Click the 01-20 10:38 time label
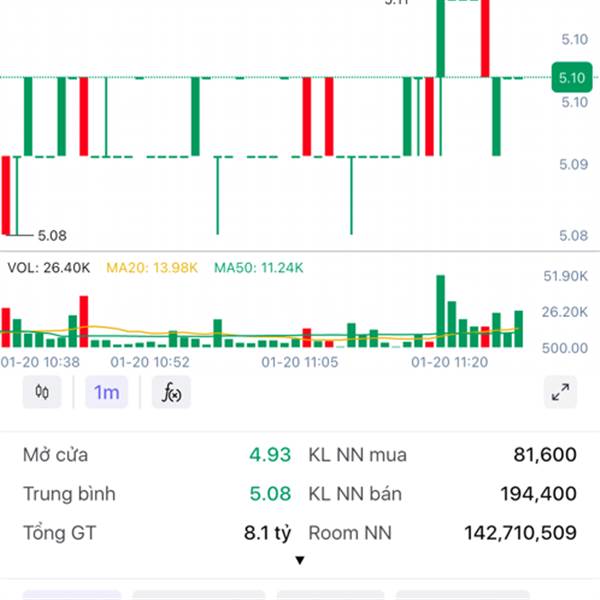 (40, 362)
